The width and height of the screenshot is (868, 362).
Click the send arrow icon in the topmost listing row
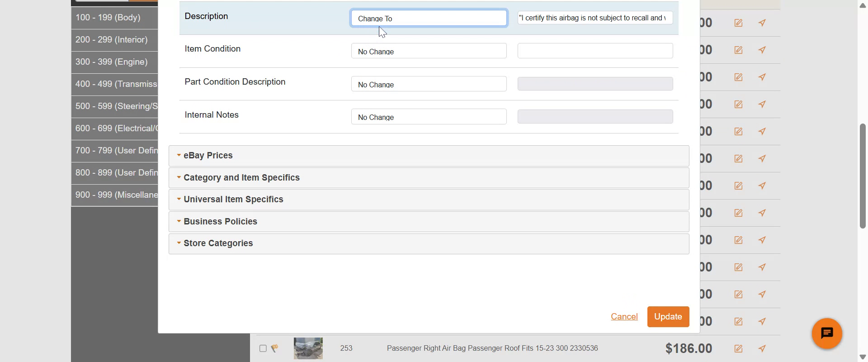tap(762, 23)
